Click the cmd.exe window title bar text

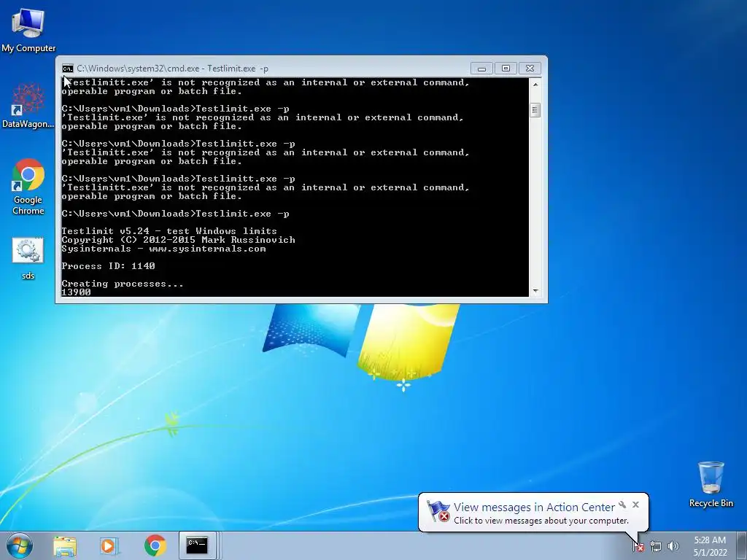(172, 69)
